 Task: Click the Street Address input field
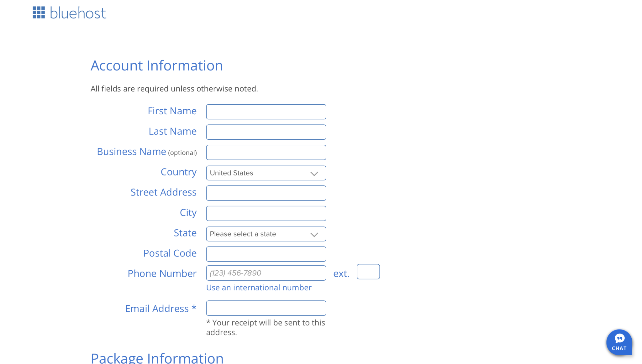click(x=266, y=193)
